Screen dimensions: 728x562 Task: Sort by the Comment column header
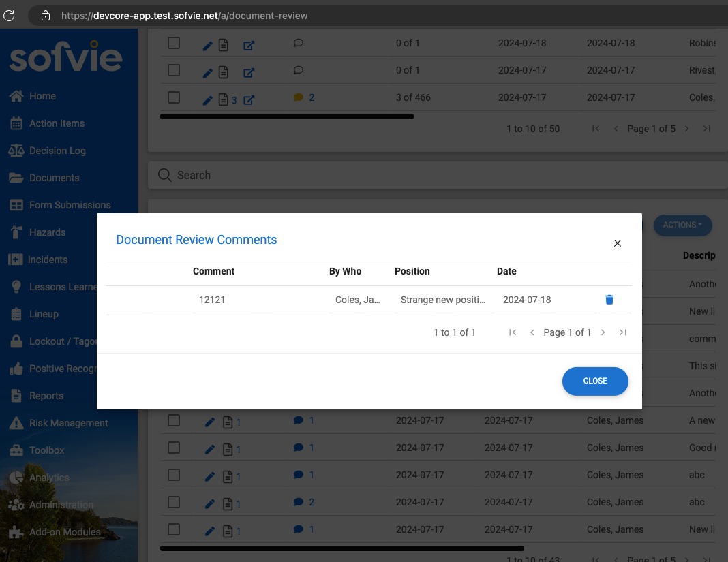pos(213,272)
